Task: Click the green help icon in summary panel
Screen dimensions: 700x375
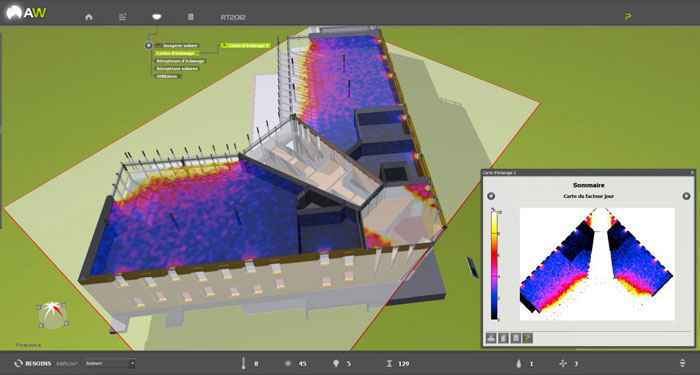Action: point(527,338)
